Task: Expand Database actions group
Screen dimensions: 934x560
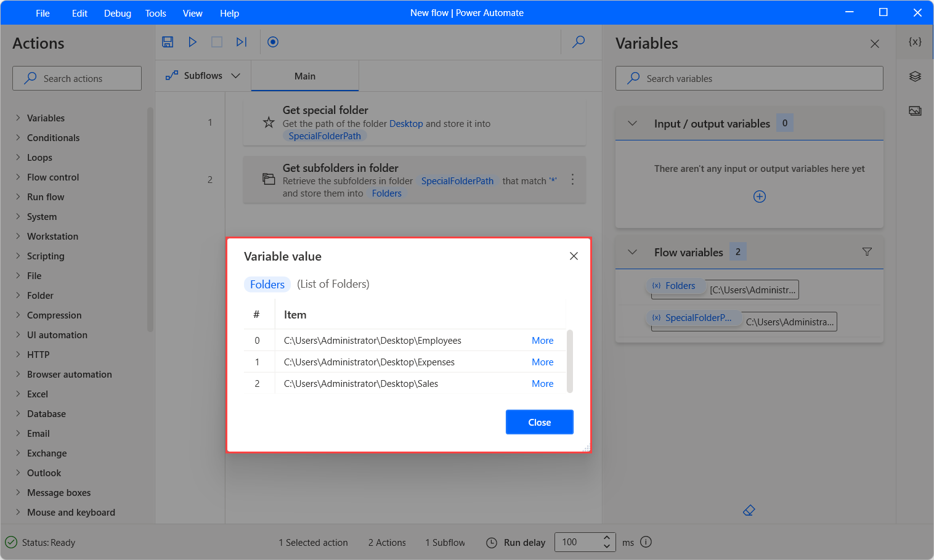Action: (18, 413)
